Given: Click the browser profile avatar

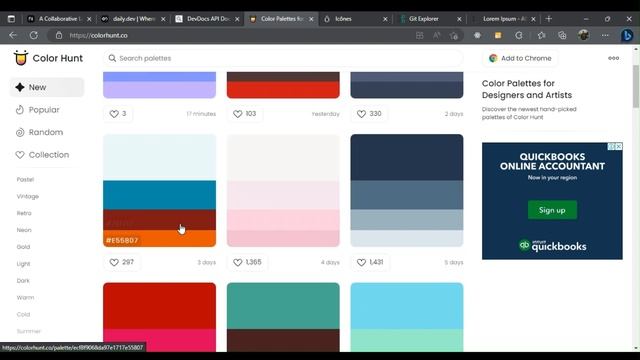Looking at the screenshot, I should pyautogui.click(x=584, y=36).
